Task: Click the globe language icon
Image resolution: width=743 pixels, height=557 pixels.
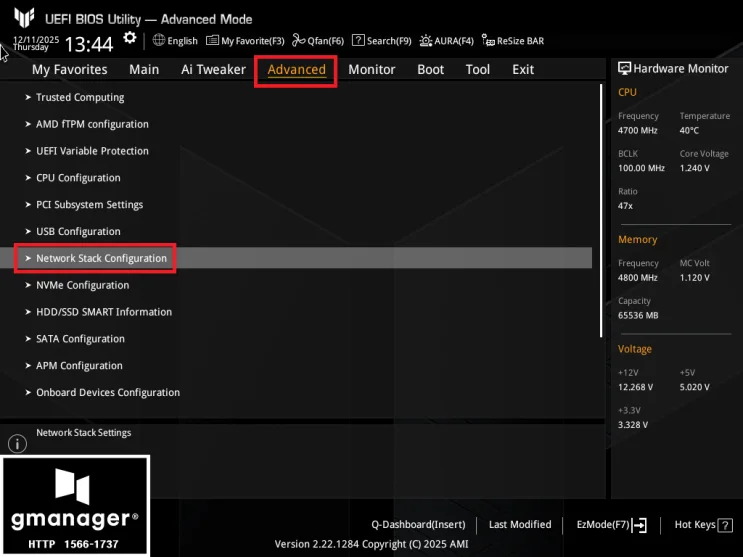Action: coord(159,40)
